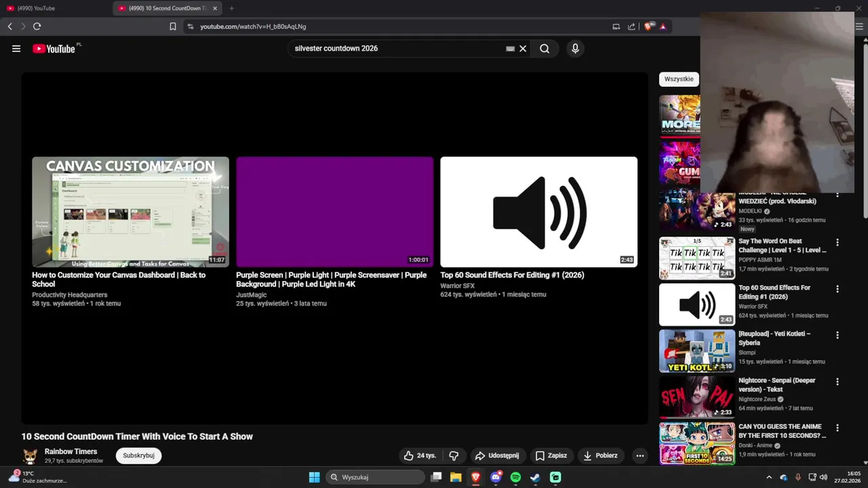Open the on-screen keyboard in search box

click(510, 49)
